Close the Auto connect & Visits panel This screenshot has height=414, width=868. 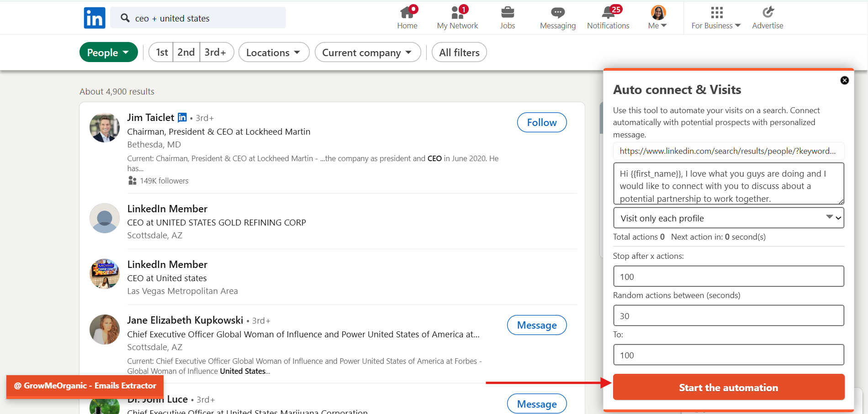click(845, 80)
